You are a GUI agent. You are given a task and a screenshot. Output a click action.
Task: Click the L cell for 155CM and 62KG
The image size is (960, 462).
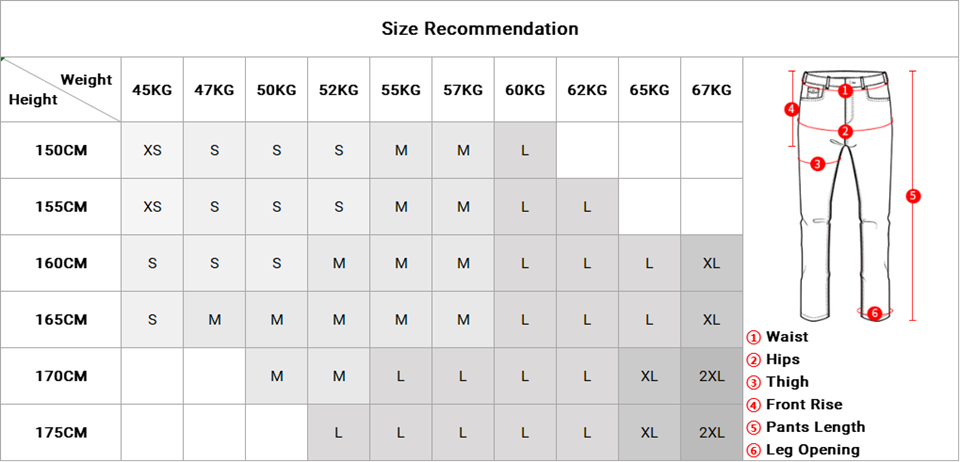(587, 207)
